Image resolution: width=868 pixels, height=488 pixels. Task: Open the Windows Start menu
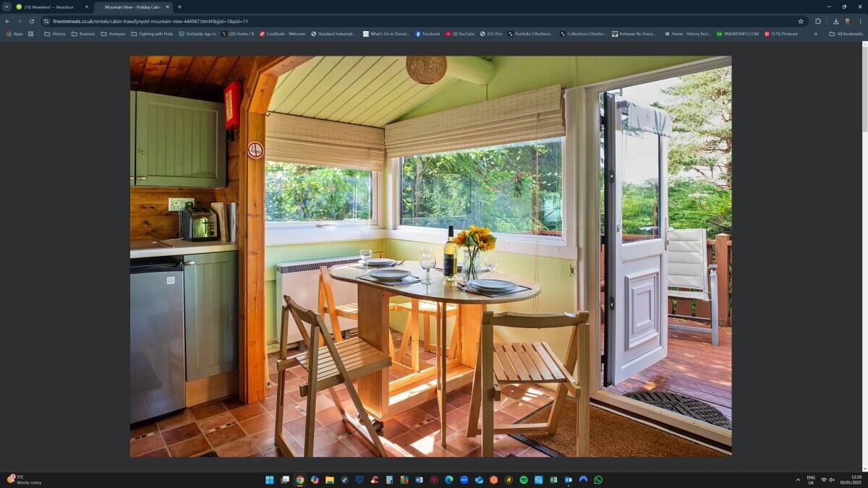270,479
